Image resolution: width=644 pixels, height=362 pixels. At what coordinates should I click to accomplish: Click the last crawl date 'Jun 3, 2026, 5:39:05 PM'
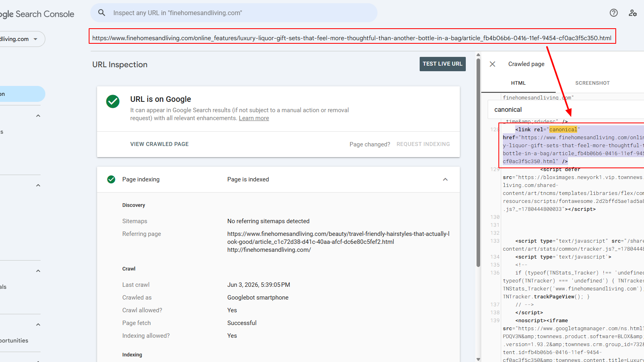259,285
